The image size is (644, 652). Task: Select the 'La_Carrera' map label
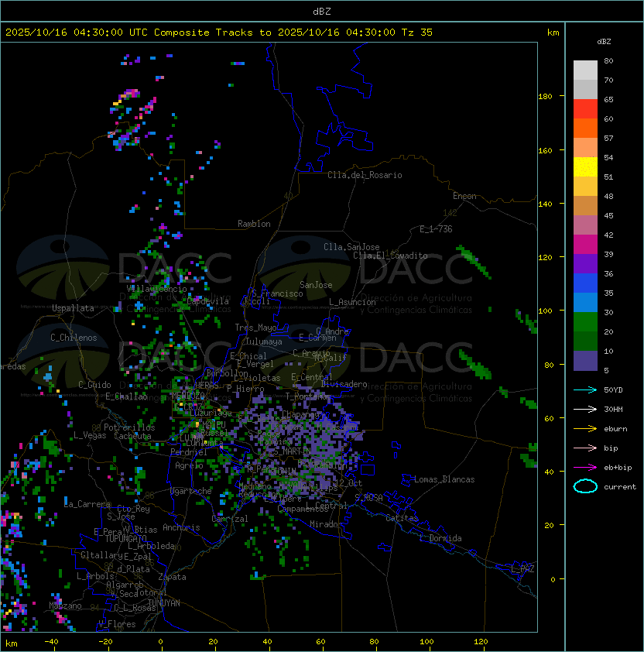click(87, 504)
